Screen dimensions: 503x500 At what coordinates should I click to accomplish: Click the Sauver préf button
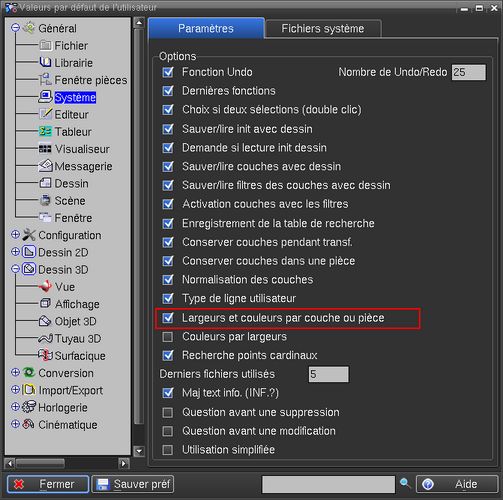133,484
